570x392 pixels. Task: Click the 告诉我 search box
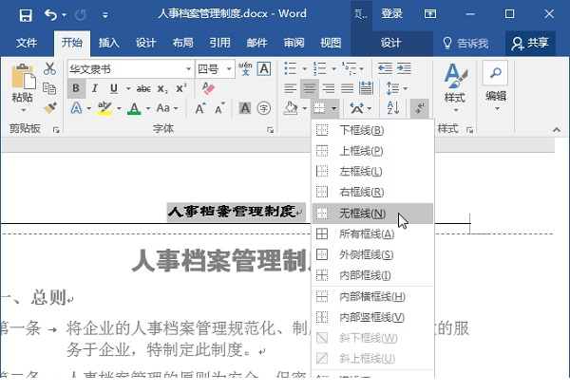tap(465, 44)
